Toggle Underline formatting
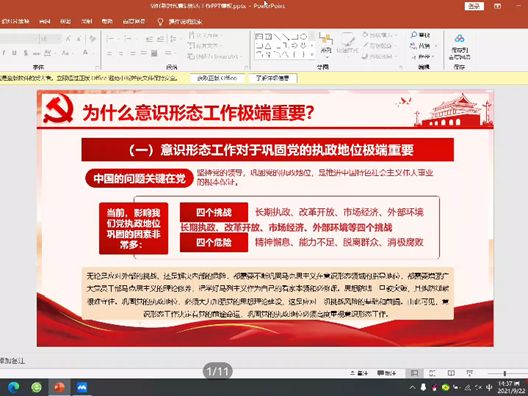528x396 pixels. [x=14, y=53]
